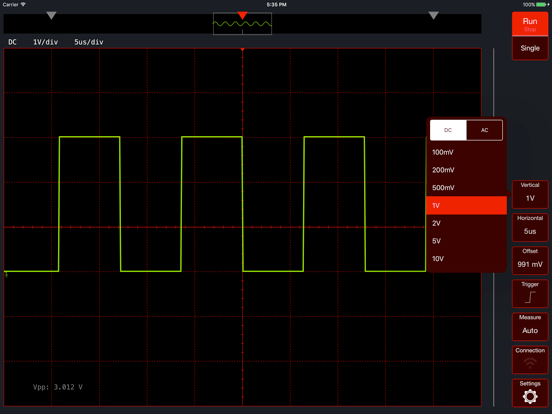
Task: Open the Connection wifi panel
Action: pos(530,360)
